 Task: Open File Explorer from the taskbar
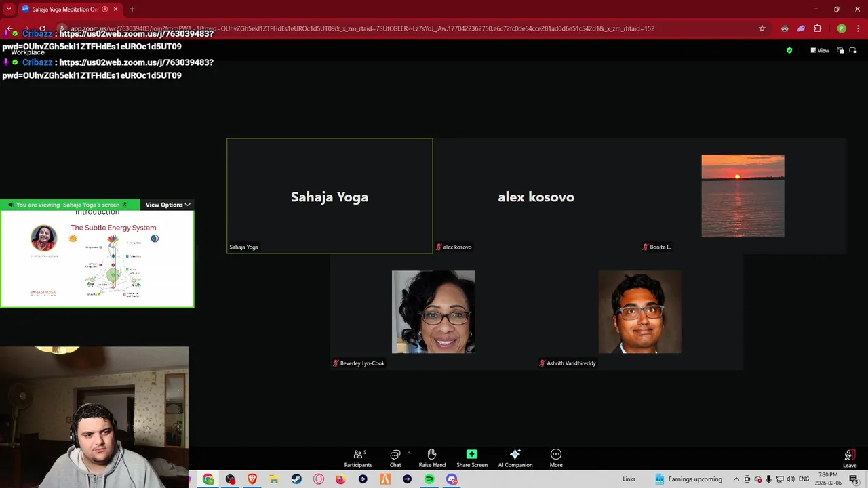point(274,479)
